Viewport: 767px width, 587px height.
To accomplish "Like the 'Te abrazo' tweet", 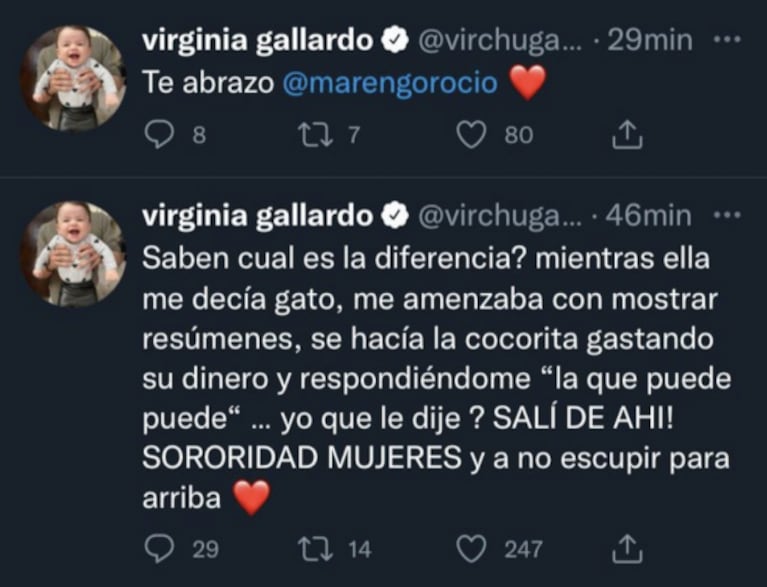I will tap(471, 135).
